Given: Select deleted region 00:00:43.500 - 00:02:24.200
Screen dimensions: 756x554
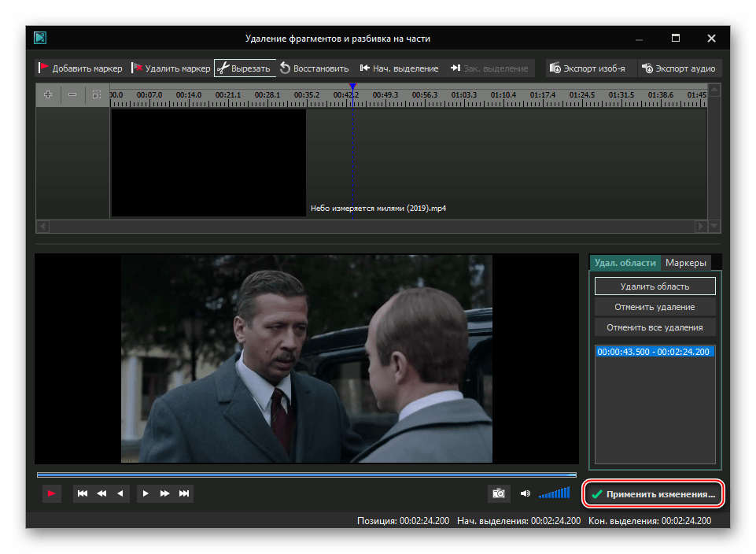Looking at the screenshot, I should (655, 353).
